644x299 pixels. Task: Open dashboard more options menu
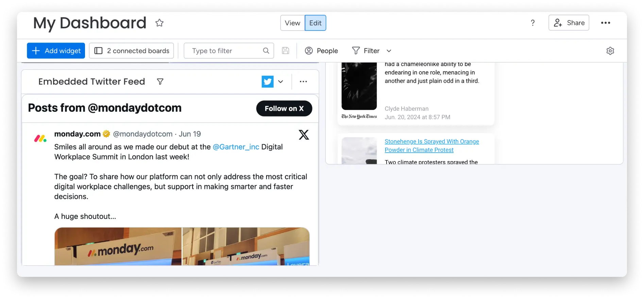tap(606, 23)
